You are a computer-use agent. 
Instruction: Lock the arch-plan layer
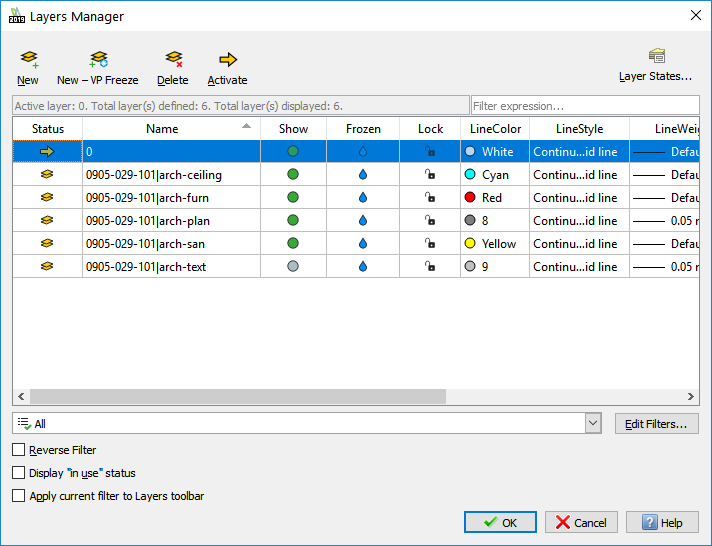[430, 220]
